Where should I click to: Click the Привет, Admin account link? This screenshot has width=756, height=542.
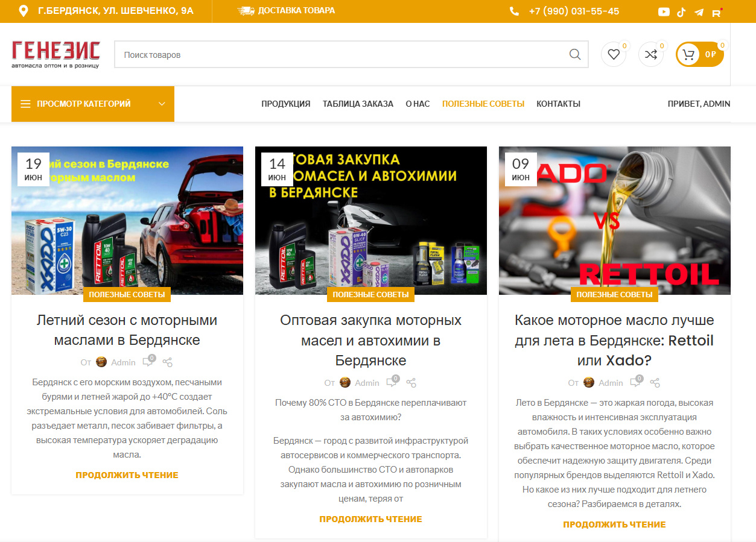pyautogui.click(x=699, y=104)
